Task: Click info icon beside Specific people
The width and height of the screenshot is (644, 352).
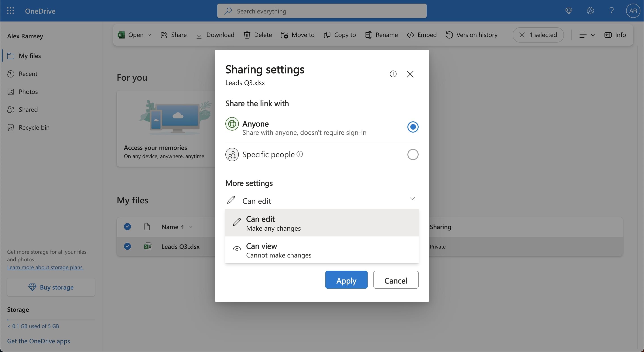Action: pos(300,154)
